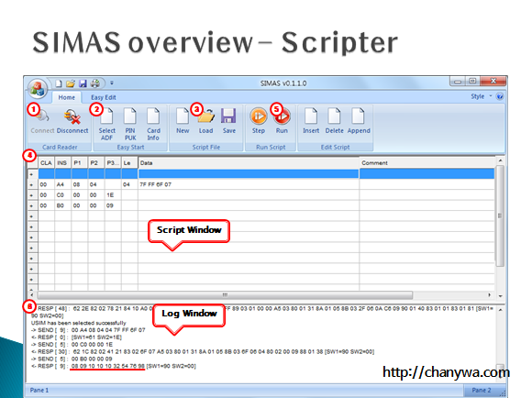Viewport: 532px width, 398px height.
Task: Open the Easy Edit ribbon tab
Action: pyautogui.click(x=103, y=97)
